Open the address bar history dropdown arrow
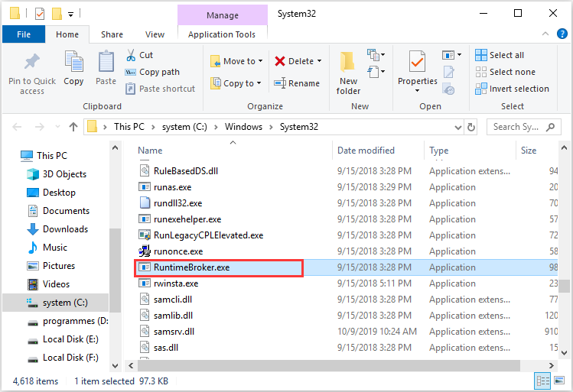The height and width of the screenshot is (392, 573). tap(458, 127)
